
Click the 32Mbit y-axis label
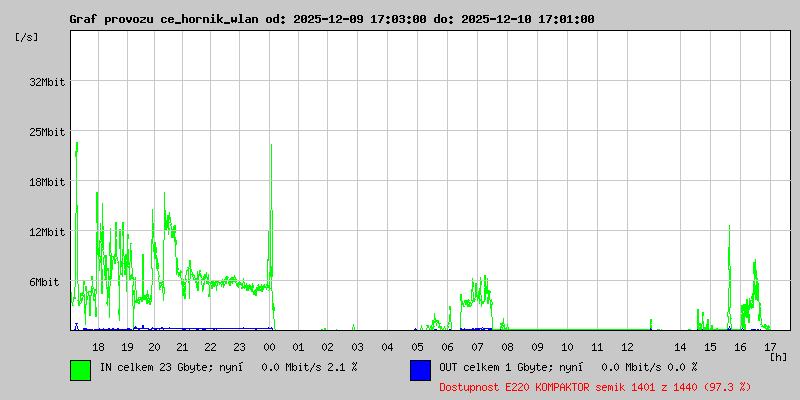pos(47,82)
